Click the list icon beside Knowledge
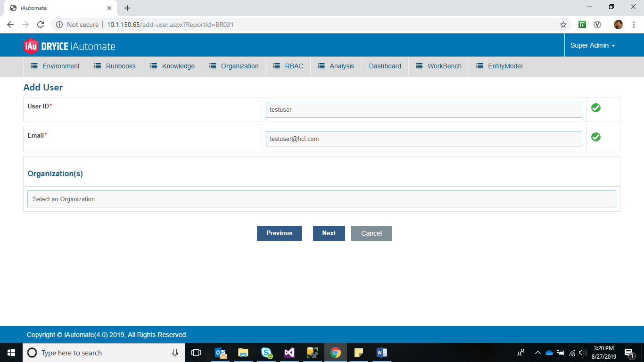Screen dimensions: 644x362 tap(154, 66)
